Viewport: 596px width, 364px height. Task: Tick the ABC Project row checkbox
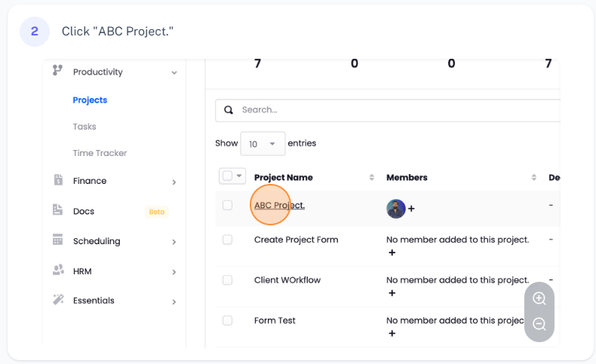click(x=228, y=205)
